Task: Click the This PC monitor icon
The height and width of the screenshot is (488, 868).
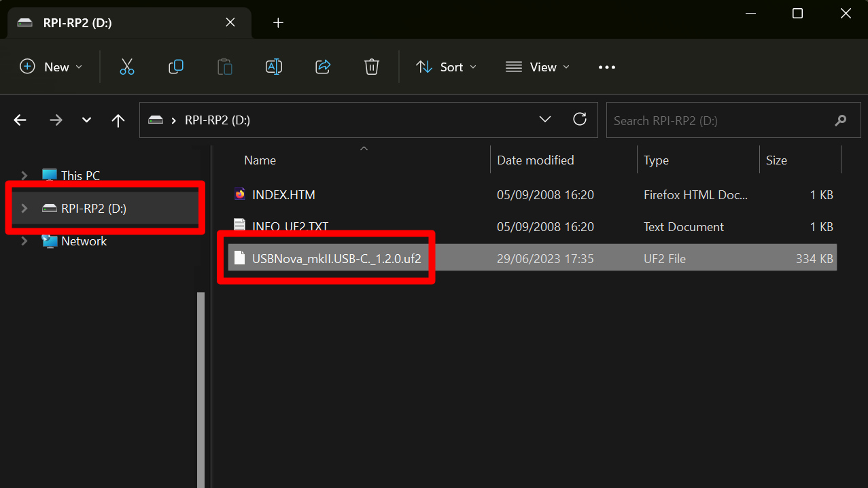Action: [50, 175]
